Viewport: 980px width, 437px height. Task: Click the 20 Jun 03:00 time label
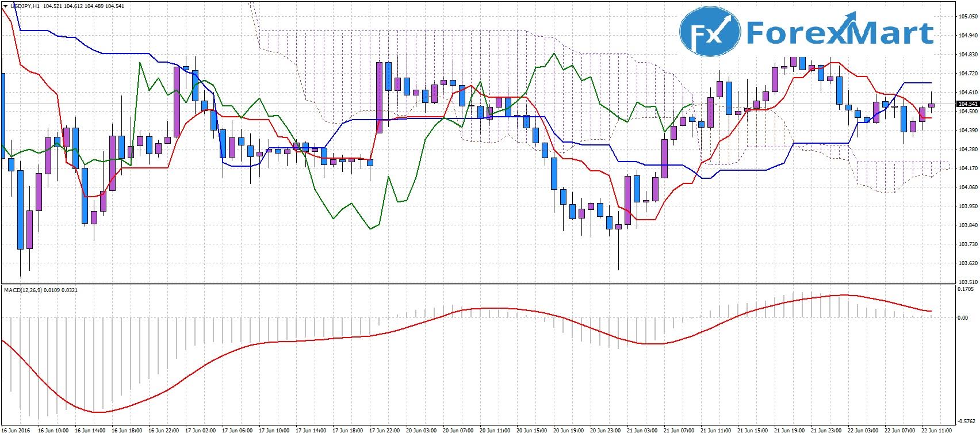tap(422, 430)
